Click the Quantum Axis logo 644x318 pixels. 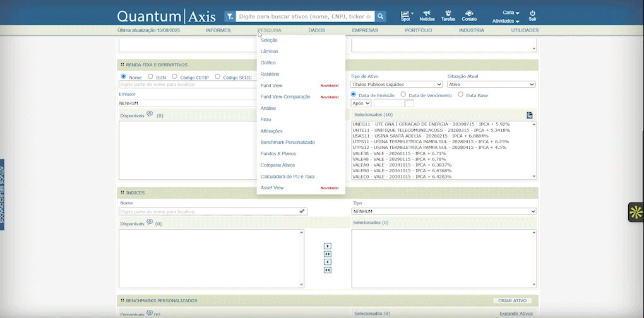coord(166,16)
